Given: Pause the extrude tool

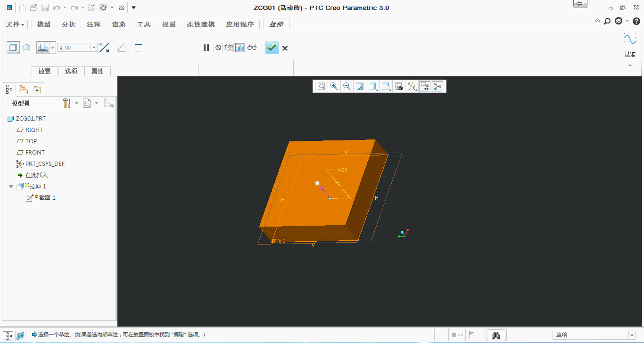Looking at the screenshot, I should pos(206,48).
